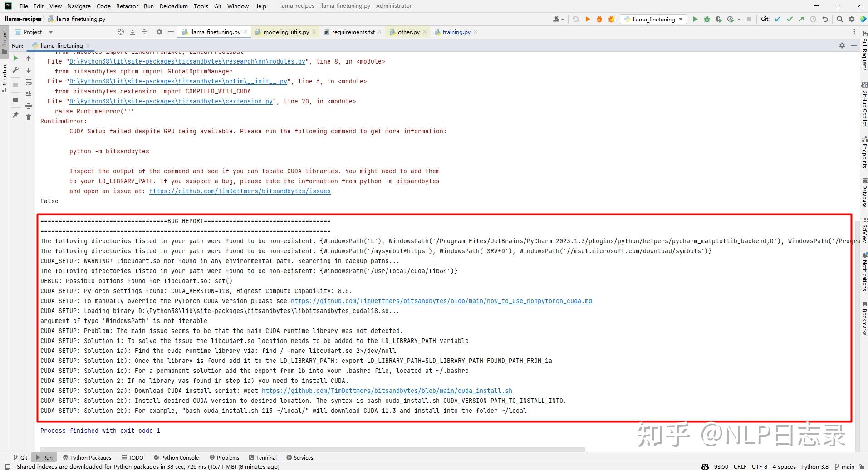Image resolution: width=868 pixels, height=470 pixels.
Task: Click Git push arrow
Action: pos(801,19)
